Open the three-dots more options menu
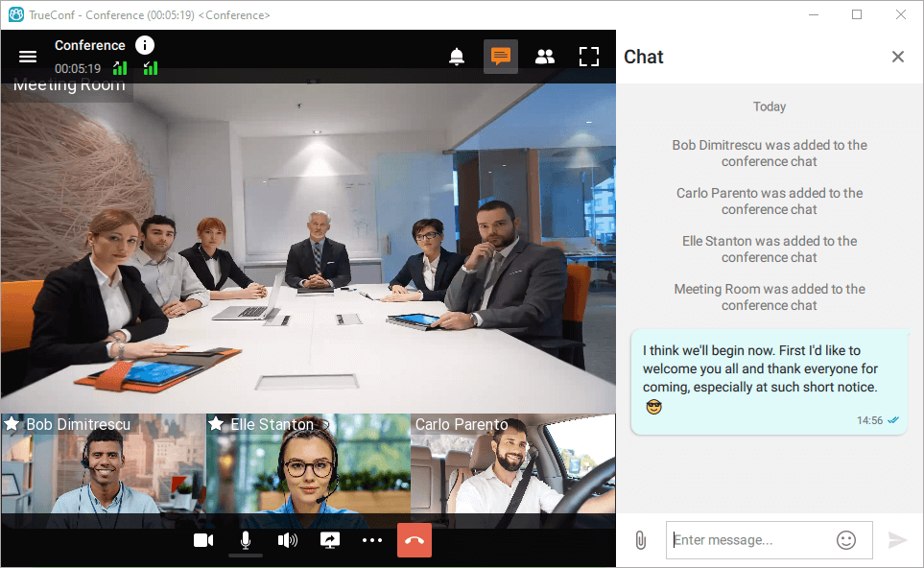The image size is (924, 568). [x=372, y=540]
